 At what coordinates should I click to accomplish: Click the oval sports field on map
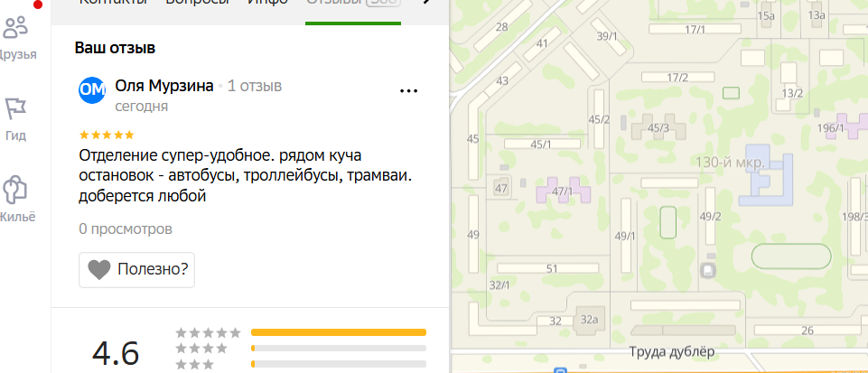(791, 256)
